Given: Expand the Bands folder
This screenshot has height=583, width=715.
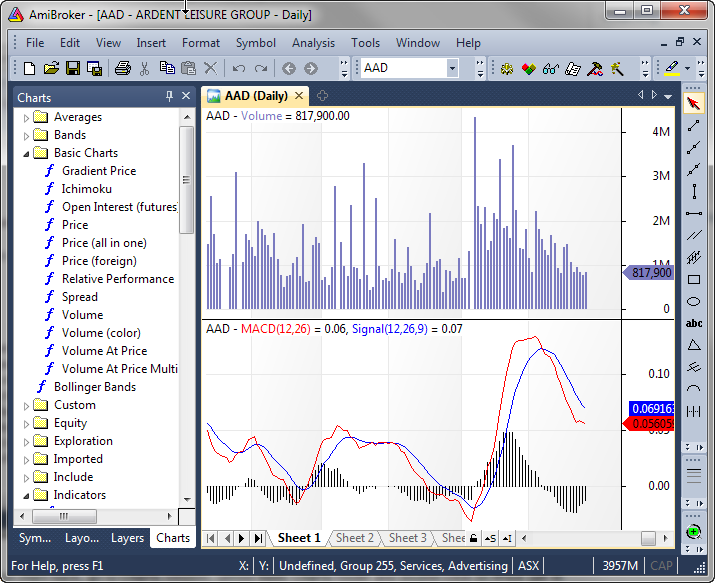Looking at the screenshot, I should (x=26, y=136).
